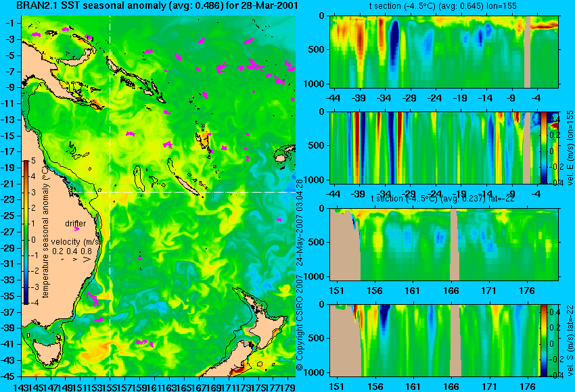
Task: Click the '-29' label under top lon=155 temperature section
Action: click(x=409, y=98)
